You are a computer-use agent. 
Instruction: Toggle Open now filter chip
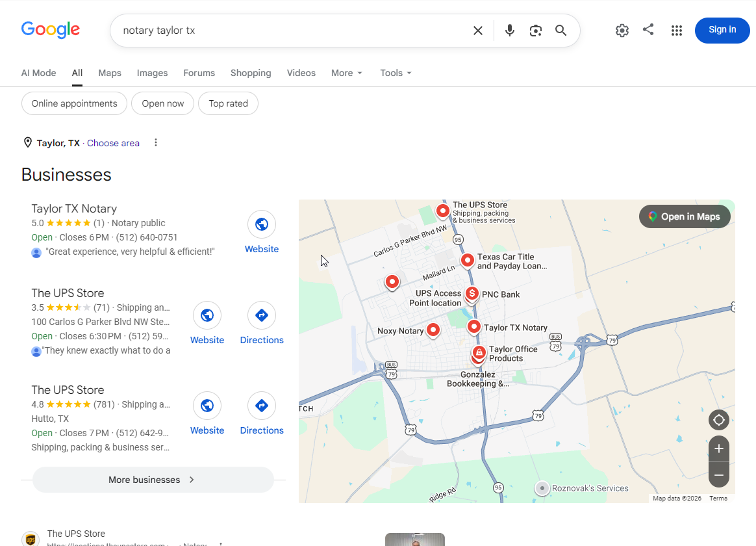pyautogui.click(x=163, y=104)
